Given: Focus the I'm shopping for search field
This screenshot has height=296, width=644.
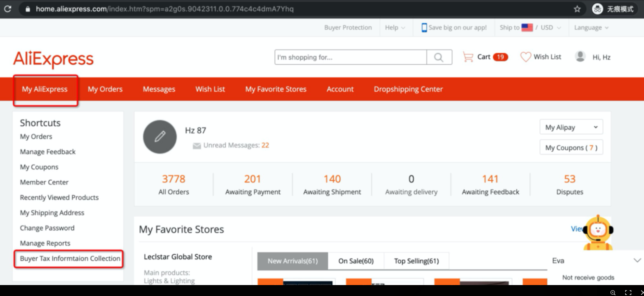Looking at the screenshot, I should pyautogui.click(x=351, y=57).
